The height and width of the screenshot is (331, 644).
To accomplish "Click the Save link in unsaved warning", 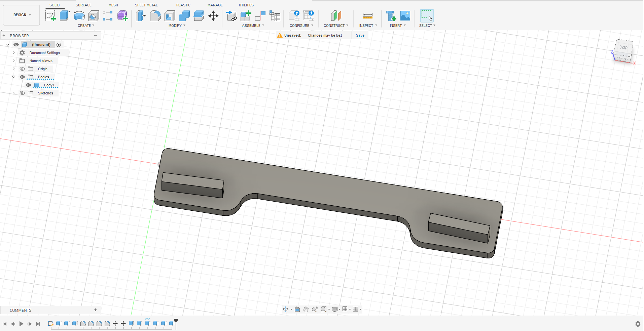I will [x=360, y=35].
